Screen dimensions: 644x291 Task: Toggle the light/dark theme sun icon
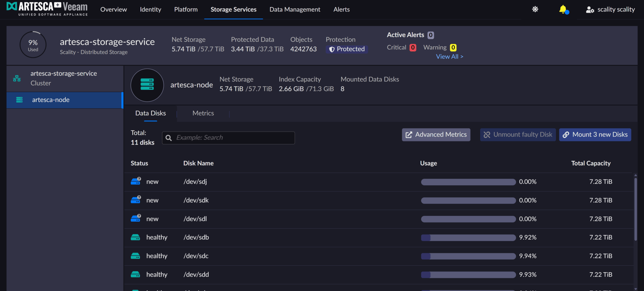[535, 9]
